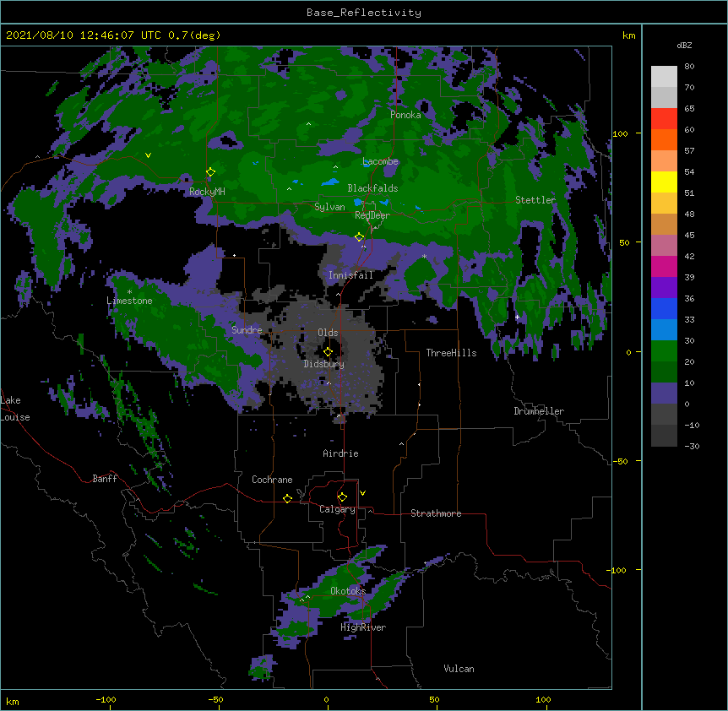Click the Calgary city label
The width and height of the screenshot is (728, 711).
coord(337,509)
